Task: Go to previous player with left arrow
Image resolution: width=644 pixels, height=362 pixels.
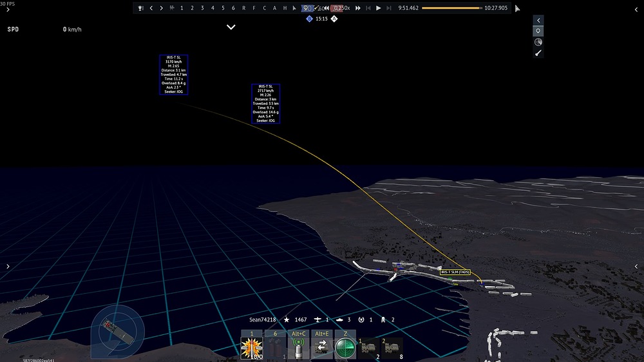Action: coord(151,8)
